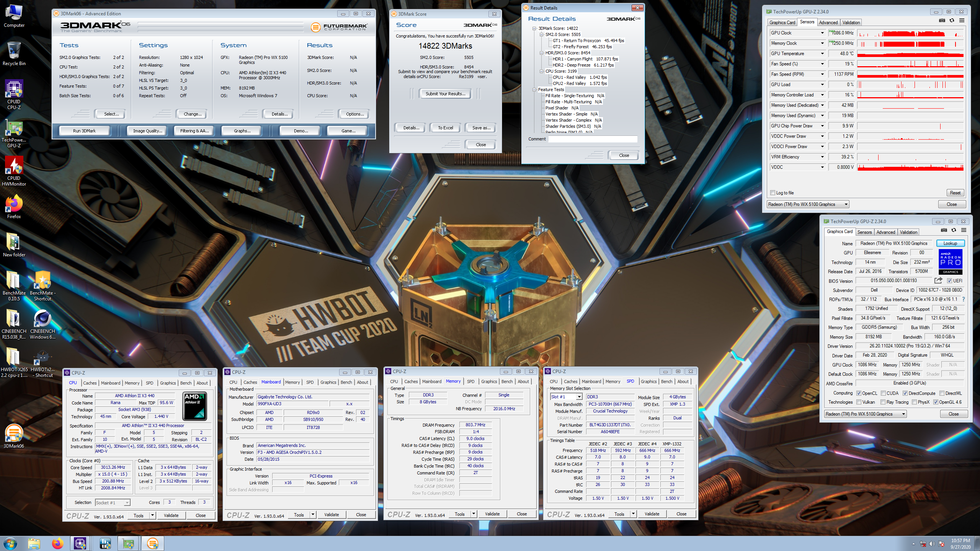Select the HWBOTx2 Shortcut desktop icon
Screen dimensions: 980x551
coord(42,362)
